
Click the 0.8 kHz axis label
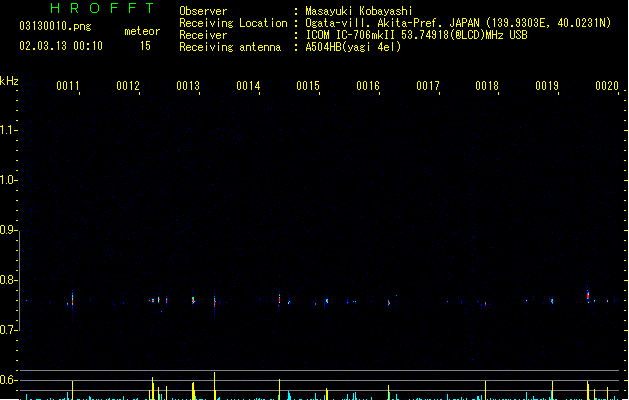[x=7, y=280]
